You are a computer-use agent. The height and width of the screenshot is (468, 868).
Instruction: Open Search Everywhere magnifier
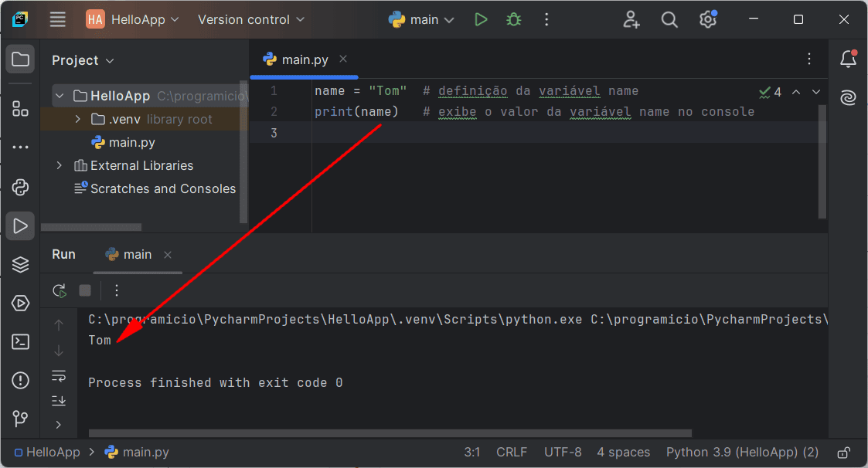(669, 20)
